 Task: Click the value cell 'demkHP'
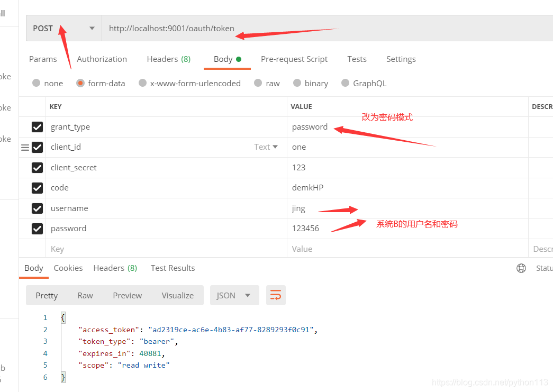pos(407,188)
